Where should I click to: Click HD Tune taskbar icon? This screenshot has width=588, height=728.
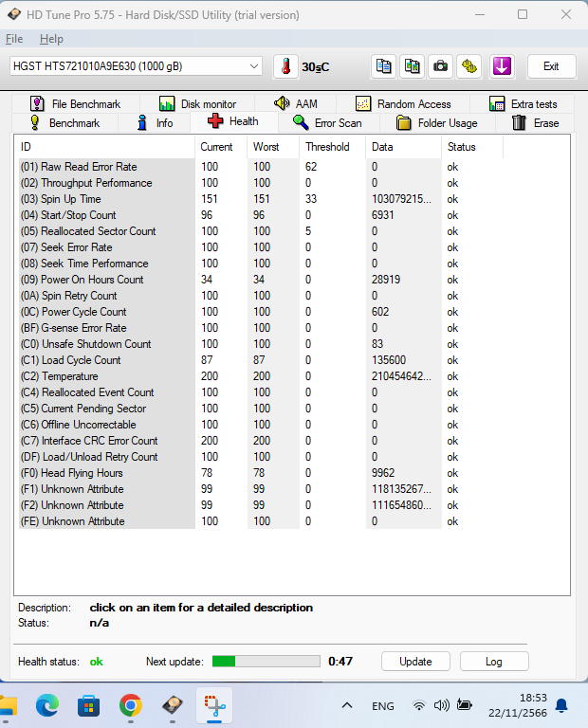[x=173, y=705]
